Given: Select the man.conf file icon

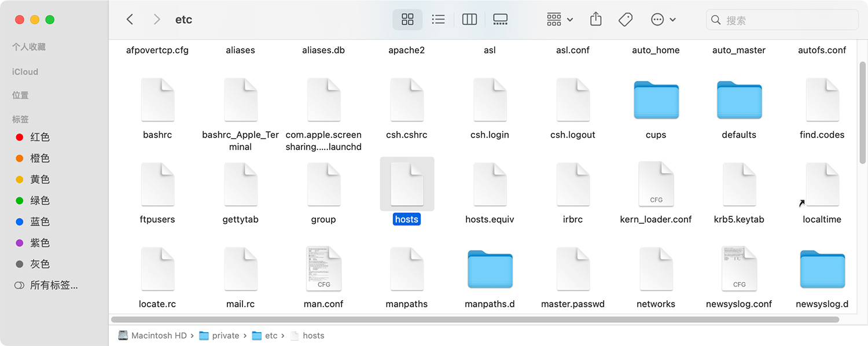Looking at the screenshot, I should click(x=323, y=269).
